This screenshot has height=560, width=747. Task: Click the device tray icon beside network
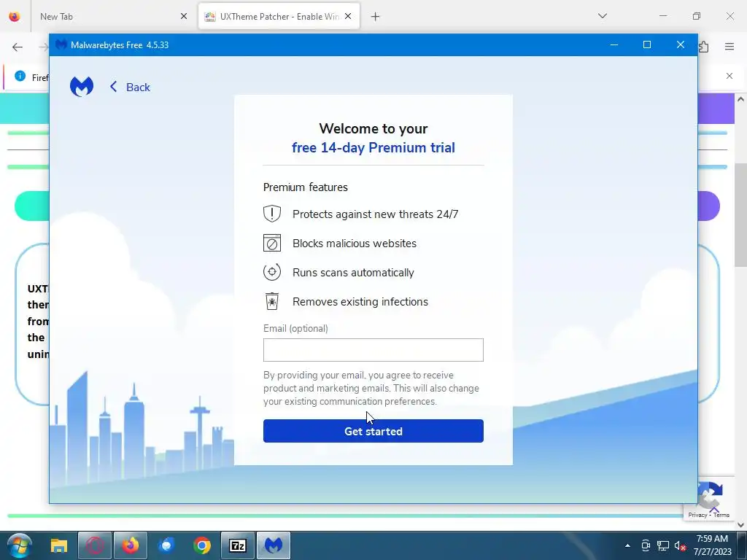(x=646, y=545)
